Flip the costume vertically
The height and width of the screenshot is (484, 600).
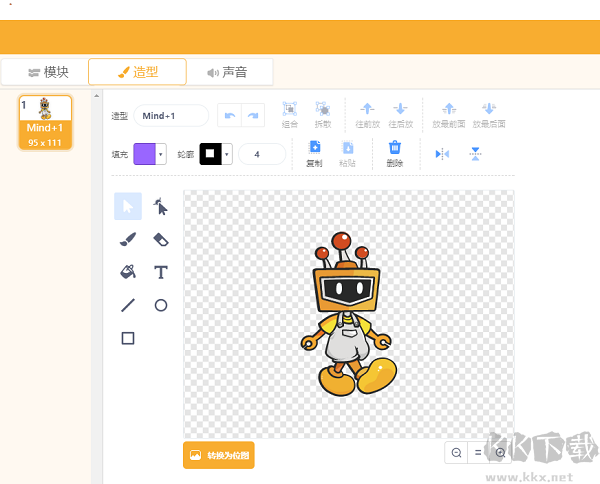click(475, 154)
